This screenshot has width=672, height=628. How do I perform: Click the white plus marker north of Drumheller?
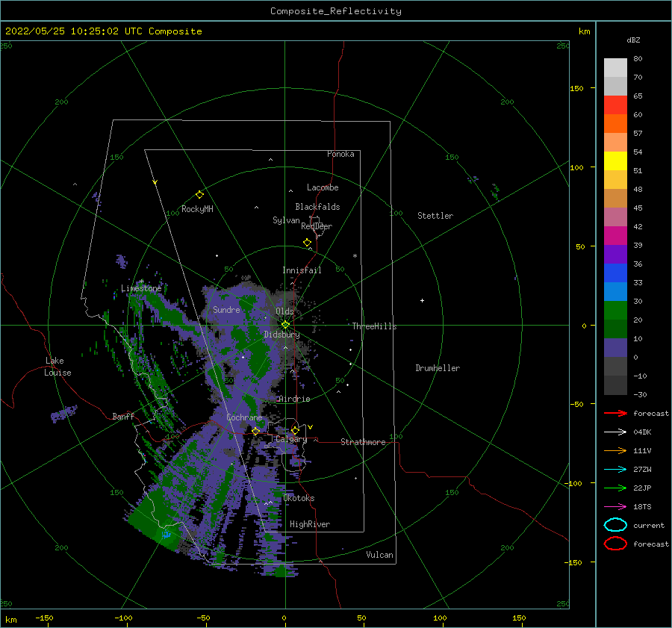pyautogui.click(x=422, y=300)
